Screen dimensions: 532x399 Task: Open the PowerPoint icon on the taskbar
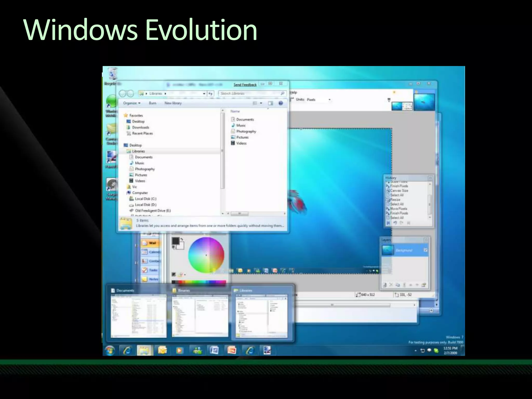pos(232,351)
